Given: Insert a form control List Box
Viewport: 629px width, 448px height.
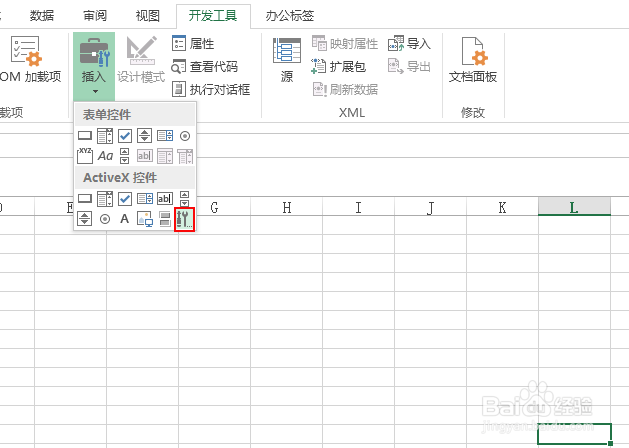Looking at the screenshot, I should 165,136.
